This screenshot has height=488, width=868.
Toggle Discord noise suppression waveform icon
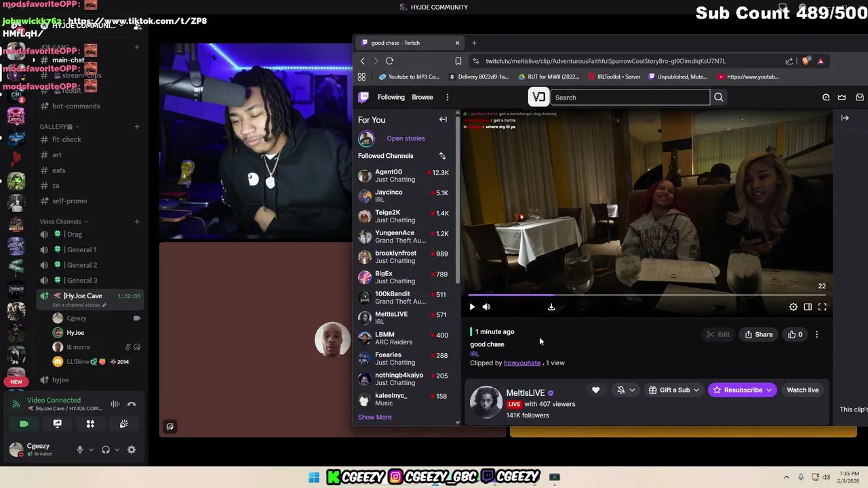point(115,404)
